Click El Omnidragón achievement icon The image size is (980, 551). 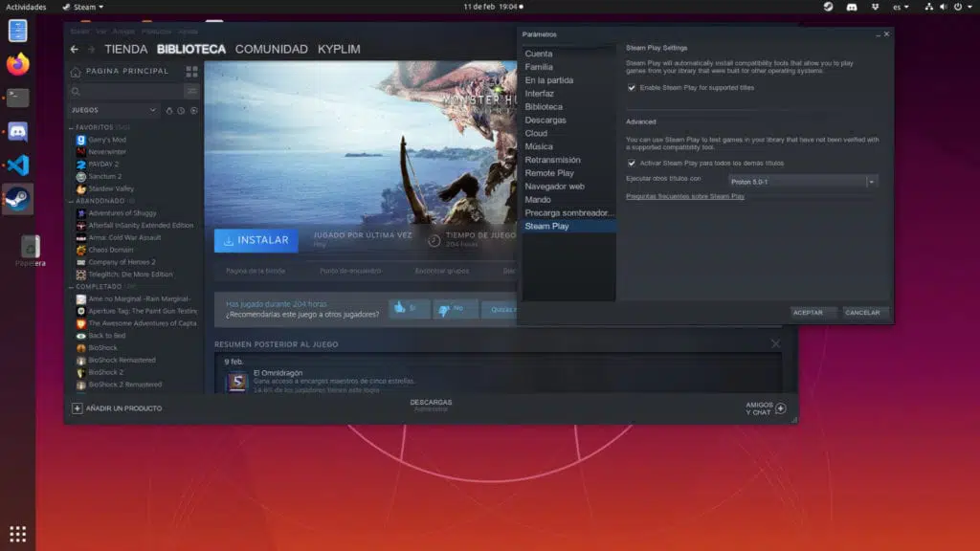pos(237,381)
